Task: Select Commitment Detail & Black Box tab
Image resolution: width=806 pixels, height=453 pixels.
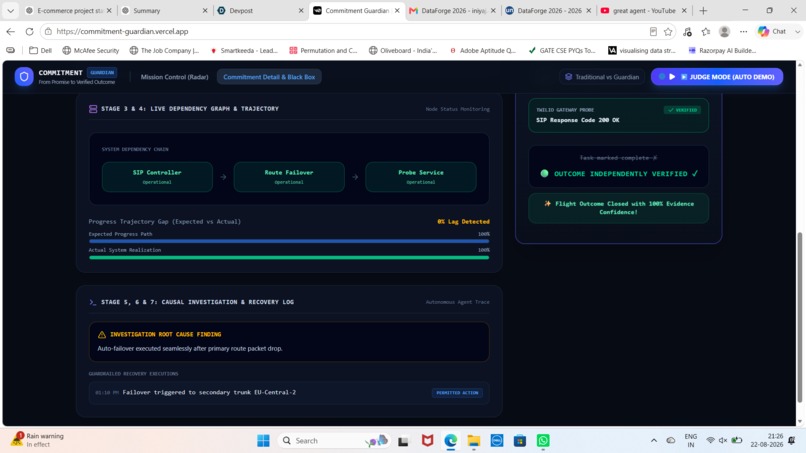Action: (269, 77)
